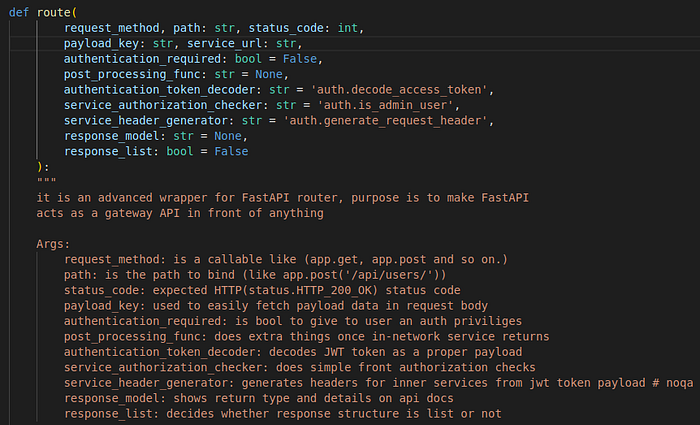700x425 pixels.
Task: Click the 'request_method' parameter in signature
Action: pos(112,28)
